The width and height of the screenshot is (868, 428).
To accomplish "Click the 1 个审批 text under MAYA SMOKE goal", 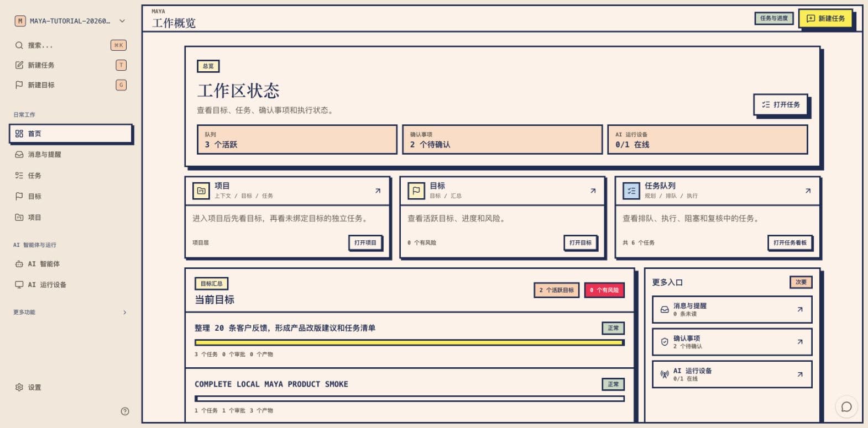I will click(234, 411).
